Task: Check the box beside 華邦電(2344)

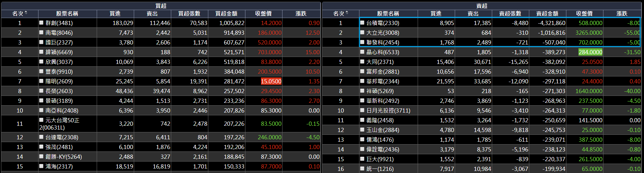Action: [x=362, y=81]
